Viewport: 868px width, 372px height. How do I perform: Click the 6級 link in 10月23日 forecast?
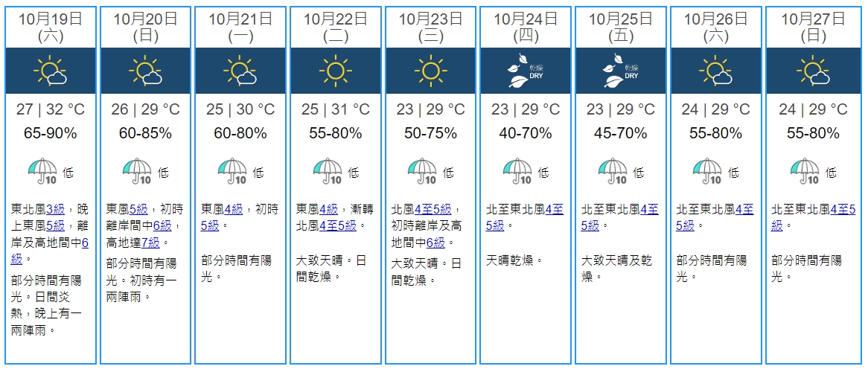coord(435,243)
